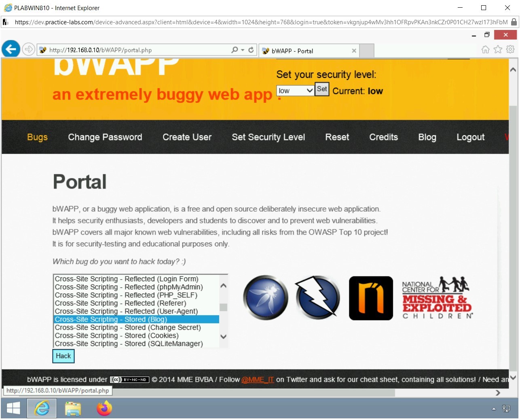This screenshot has height=420, width=520.
Task: Open the Change Password menu
Action: [x=105, y=137]
